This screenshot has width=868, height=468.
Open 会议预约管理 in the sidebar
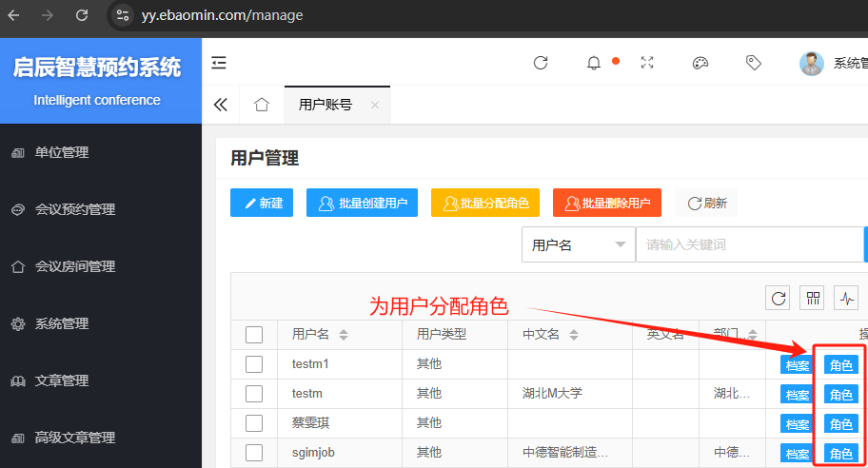(x=75, y=209)
